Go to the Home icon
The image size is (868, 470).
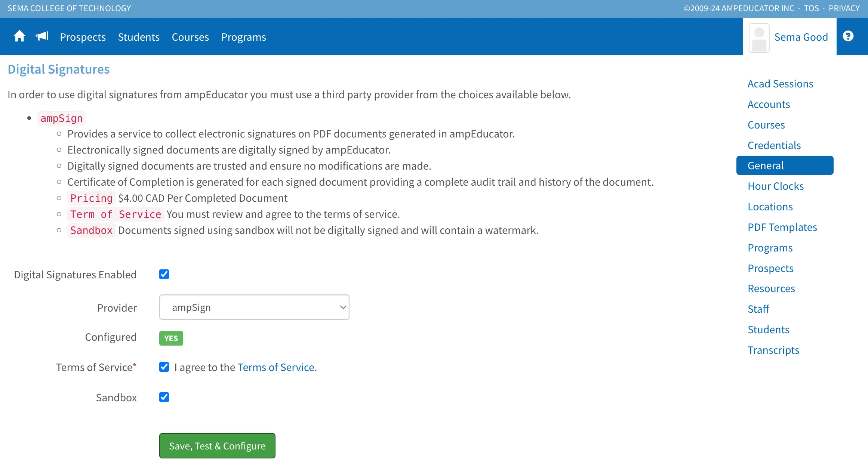click(x=19, y=37)
